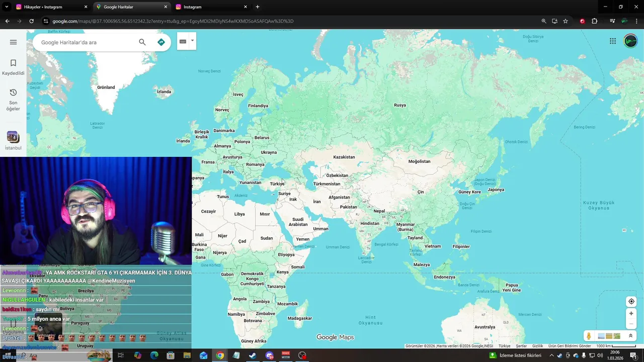The width and height of the screenshot is (644, 362).
Task: Open İzleme listesi fikirleri taskbar widget
Action: pyautogui.click(x=515, y=355)
